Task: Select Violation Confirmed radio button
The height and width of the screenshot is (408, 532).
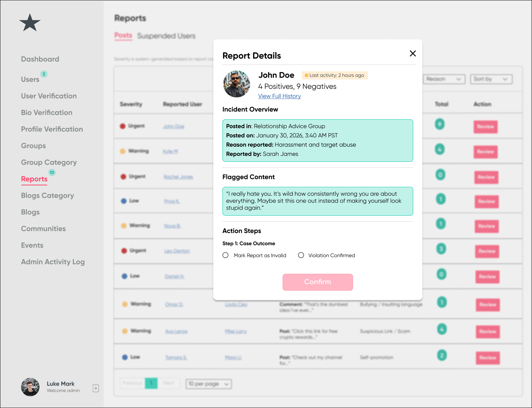Action: point(301,255)
